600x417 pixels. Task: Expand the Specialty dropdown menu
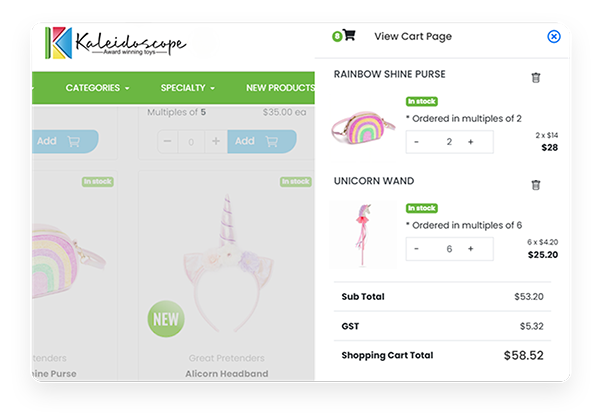tap(188, 88)
